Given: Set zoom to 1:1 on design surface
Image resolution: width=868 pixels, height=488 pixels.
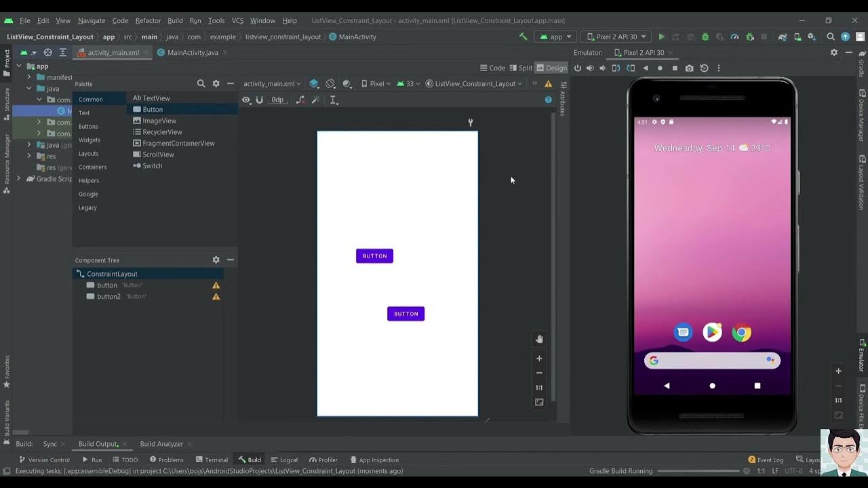Looking at the screenshot, I should point(539,388).
